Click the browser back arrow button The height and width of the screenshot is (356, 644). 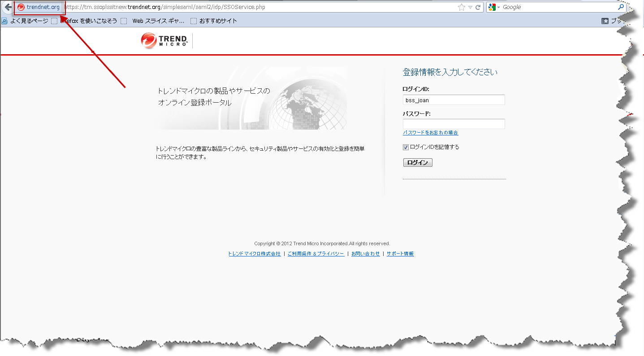pos(8,7)
